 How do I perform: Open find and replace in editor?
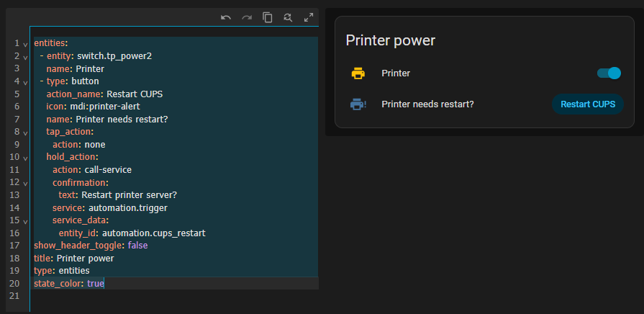click(288, 17)
